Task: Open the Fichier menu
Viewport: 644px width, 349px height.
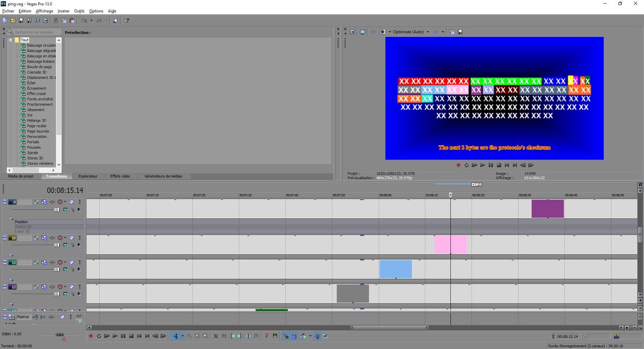Action: (x=8, y=11)
